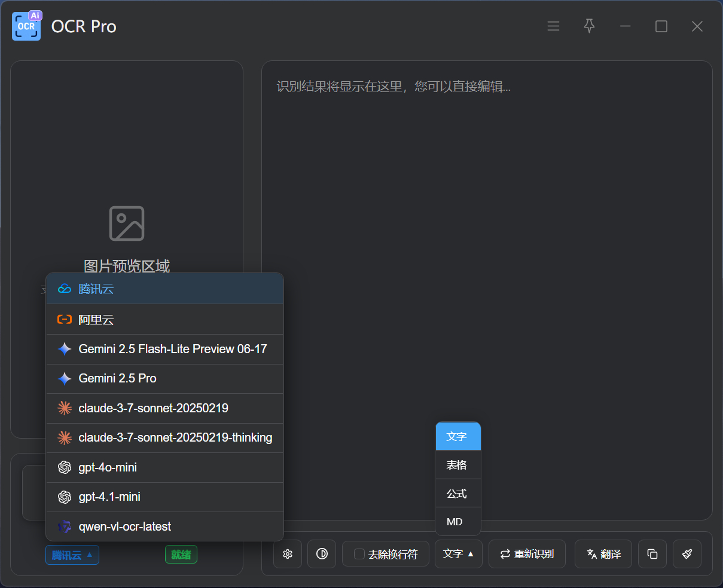The width and height of the screenshot is (723, 588).
Task: Select 表格 mode in popup list
Action: [458, 465]
